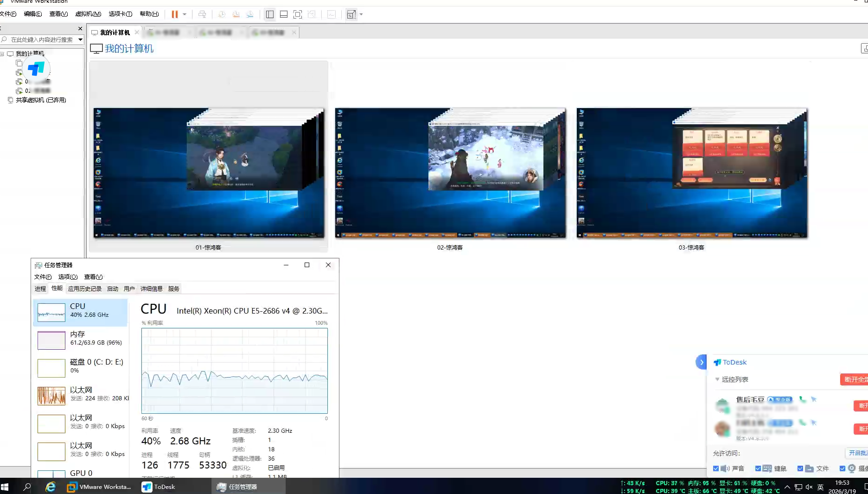Toggle the show library sidebar icon

coord(269,14)
